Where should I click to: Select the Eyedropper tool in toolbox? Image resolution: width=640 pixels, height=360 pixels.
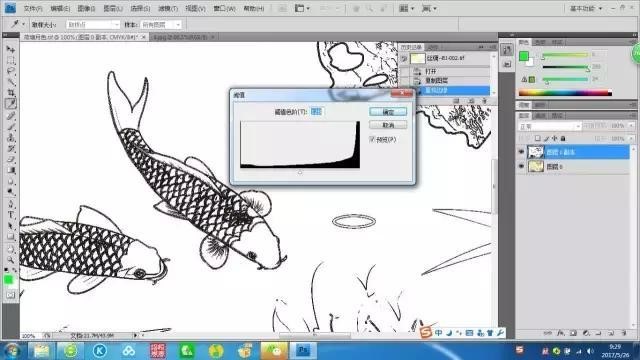11,104
